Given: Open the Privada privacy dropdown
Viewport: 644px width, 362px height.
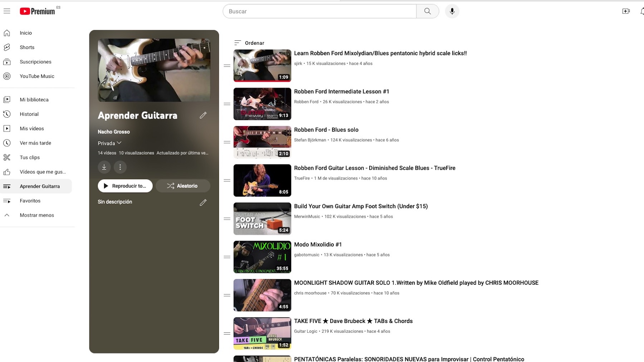Looking at the screenshot, I should [110, 143].
